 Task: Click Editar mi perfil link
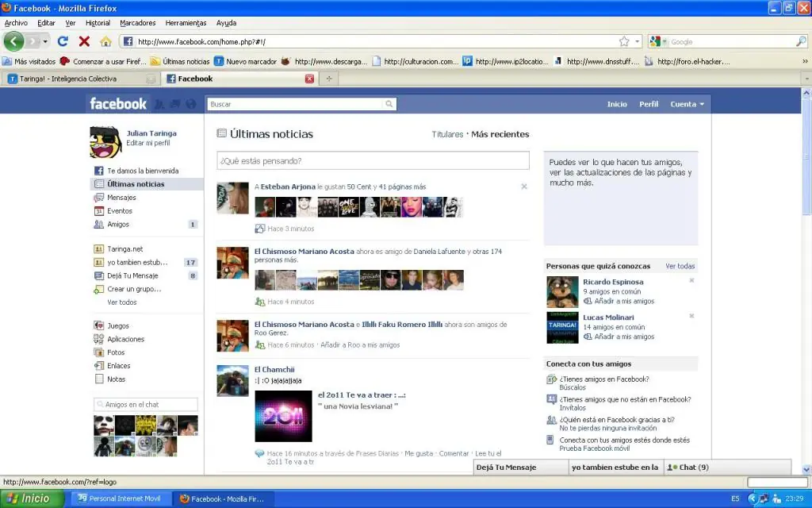pos(148,143)
